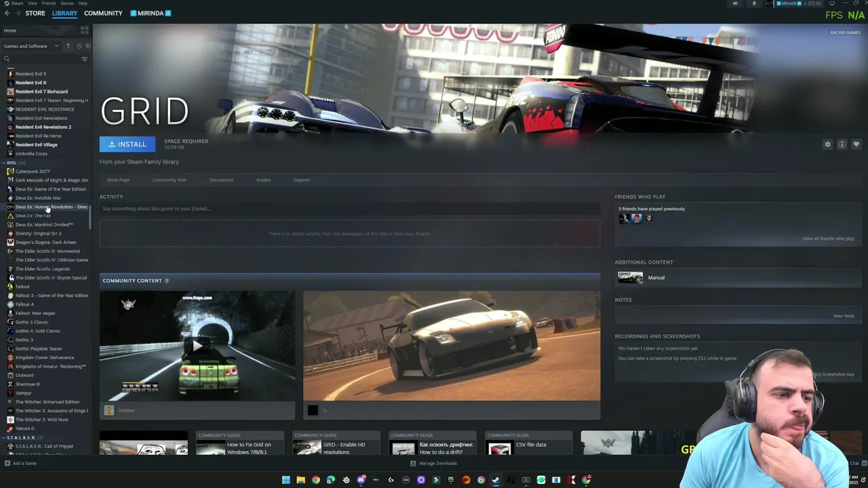This screenshot has height=488, width=868.
Task: Open the GRID game info icon
Action: (x=842, y=144)
